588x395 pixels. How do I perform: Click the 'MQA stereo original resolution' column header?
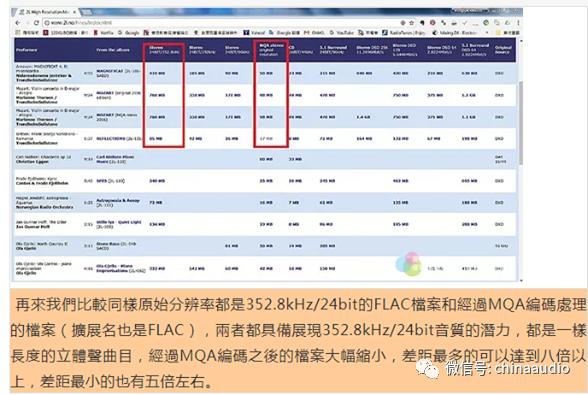click(x=272, y=50)
